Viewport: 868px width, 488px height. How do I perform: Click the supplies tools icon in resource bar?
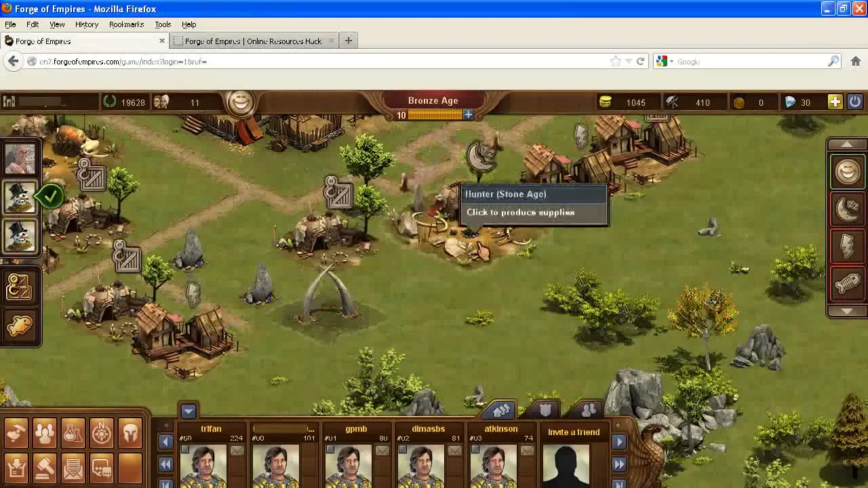(x=672, y=102)
